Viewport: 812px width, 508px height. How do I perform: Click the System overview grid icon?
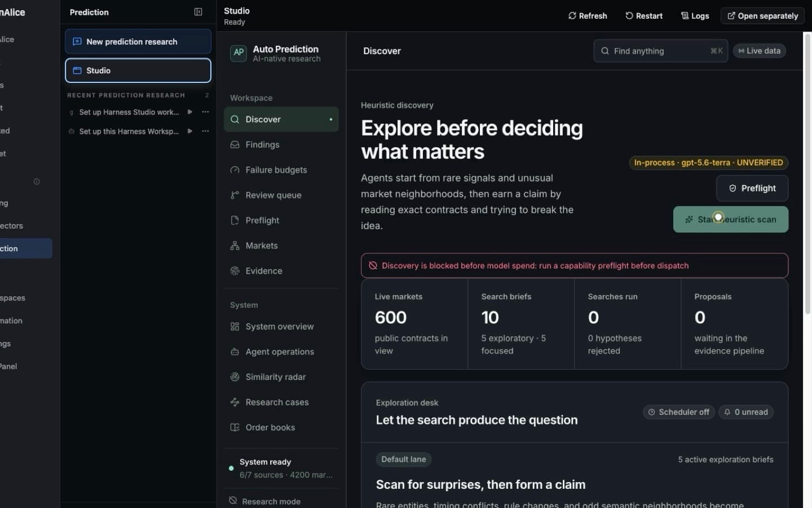(235, 326)
